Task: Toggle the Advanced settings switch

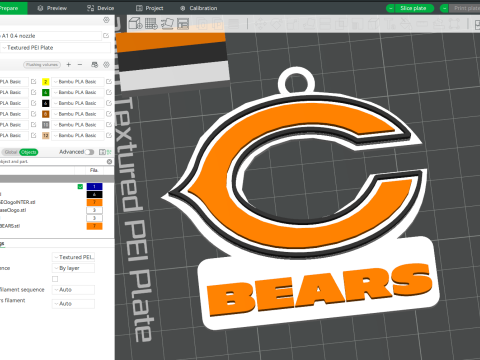Action: (x=89, y=152)
